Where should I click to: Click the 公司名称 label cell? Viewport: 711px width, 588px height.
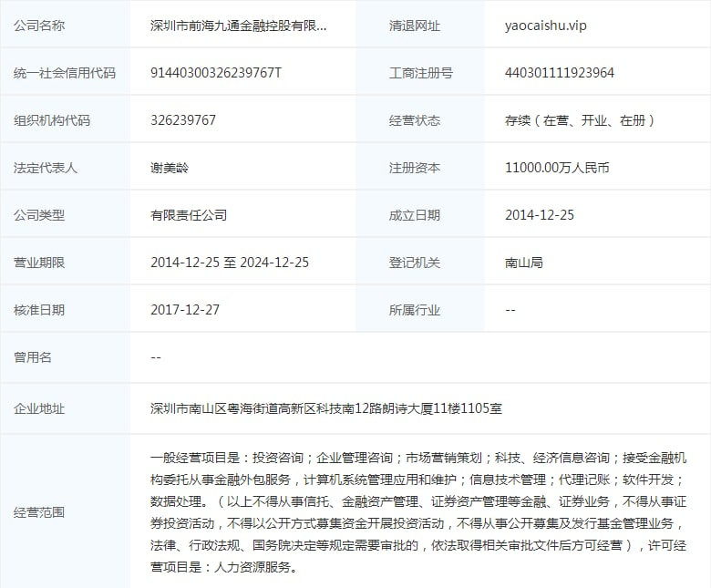pyautogui.click(x=65, y=24)
